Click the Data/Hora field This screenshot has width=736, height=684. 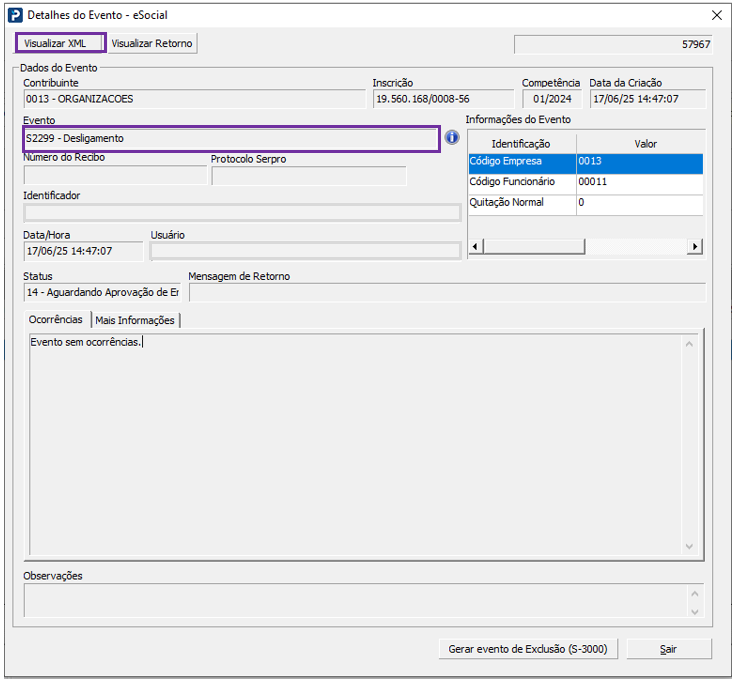coord(83,251)
